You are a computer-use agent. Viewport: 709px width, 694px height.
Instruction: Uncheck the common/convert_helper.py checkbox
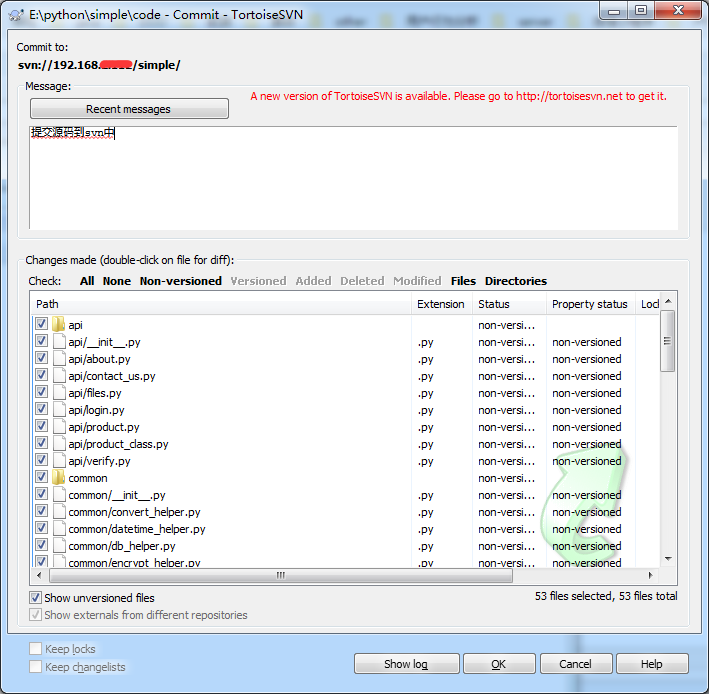point(41,511)
